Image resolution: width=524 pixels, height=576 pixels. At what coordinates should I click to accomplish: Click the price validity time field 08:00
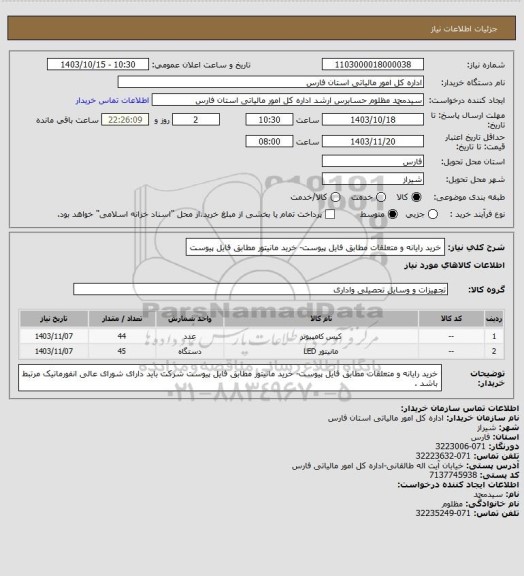point(269,141)
